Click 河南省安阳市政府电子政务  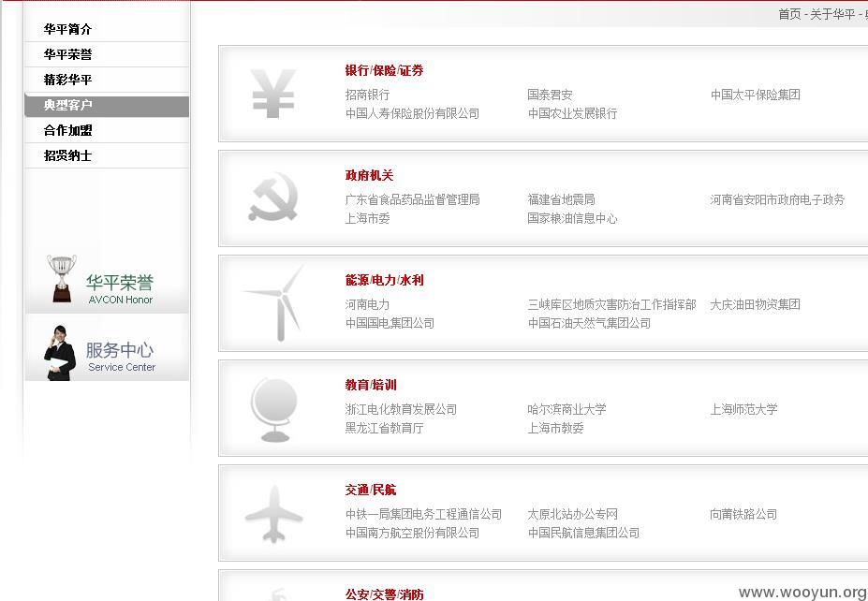[x=777, y=199]
